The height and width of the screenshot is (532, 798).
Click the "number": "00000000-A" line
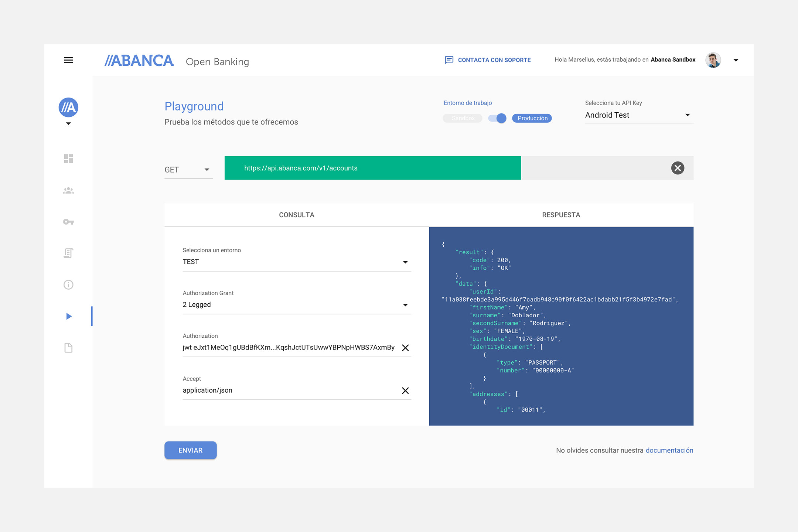535,371
